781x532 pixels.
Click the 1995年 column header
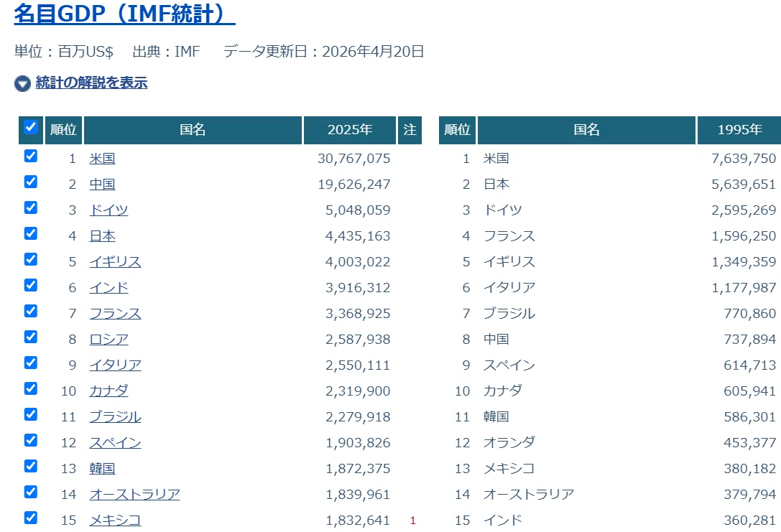point(739,130)
